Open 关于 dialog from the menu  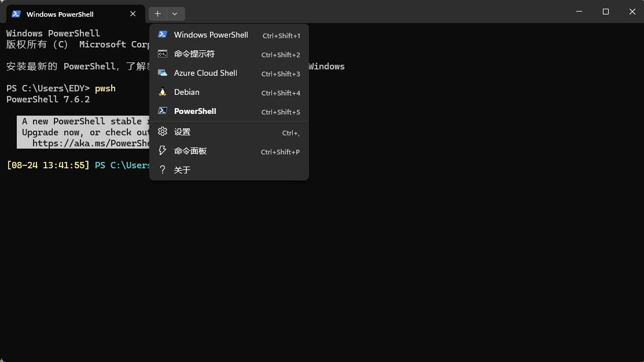coord(229,170)
